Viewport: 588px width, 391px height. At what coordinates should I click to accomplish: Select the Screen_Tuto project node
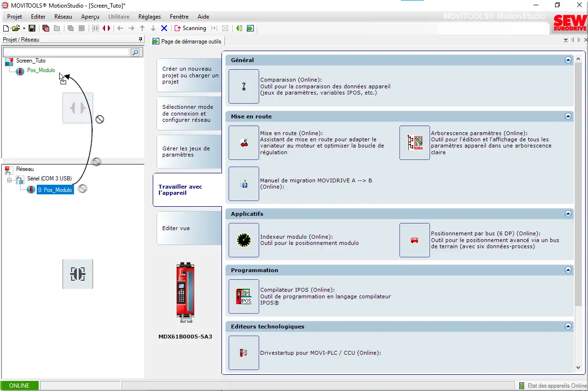pos(31,61)
